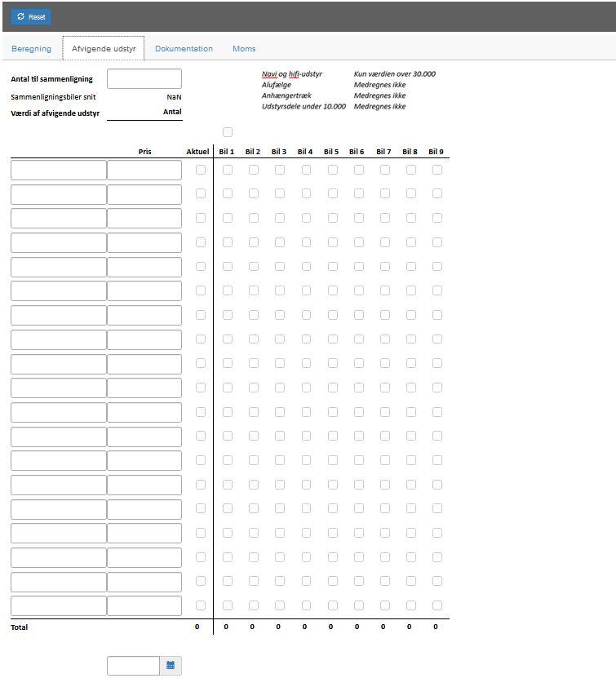Check the standalone checkbox above Bil 1 header
616x687 pixels.
pyautogui.click(x=228, y=132)
